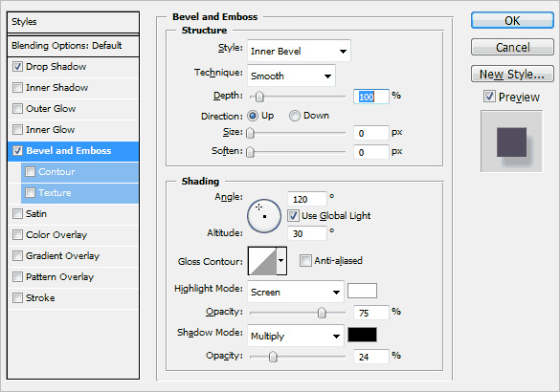Click the white highlight color swatch
The height and width of the screenshot is (392, 560).
(362, 291)
